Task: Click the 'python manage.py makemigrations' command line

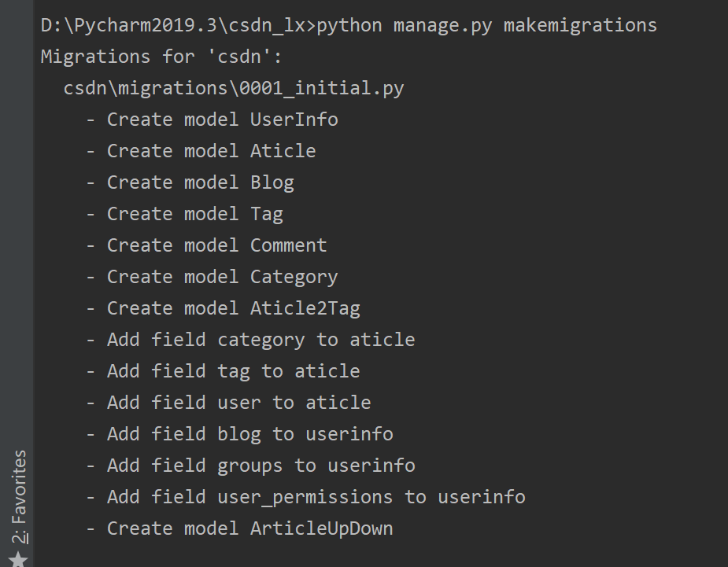Action: [349, 25]
